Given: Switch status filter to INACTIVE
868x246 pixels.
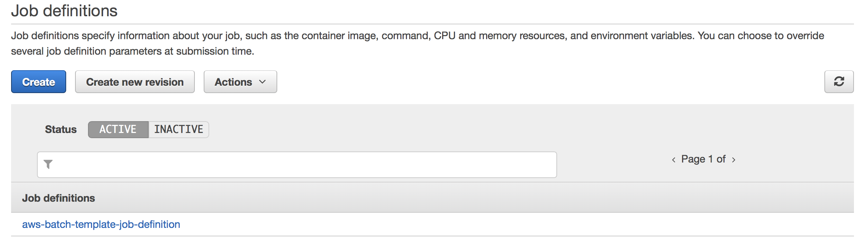Looking at the screenshot, I should coord(179,129).
